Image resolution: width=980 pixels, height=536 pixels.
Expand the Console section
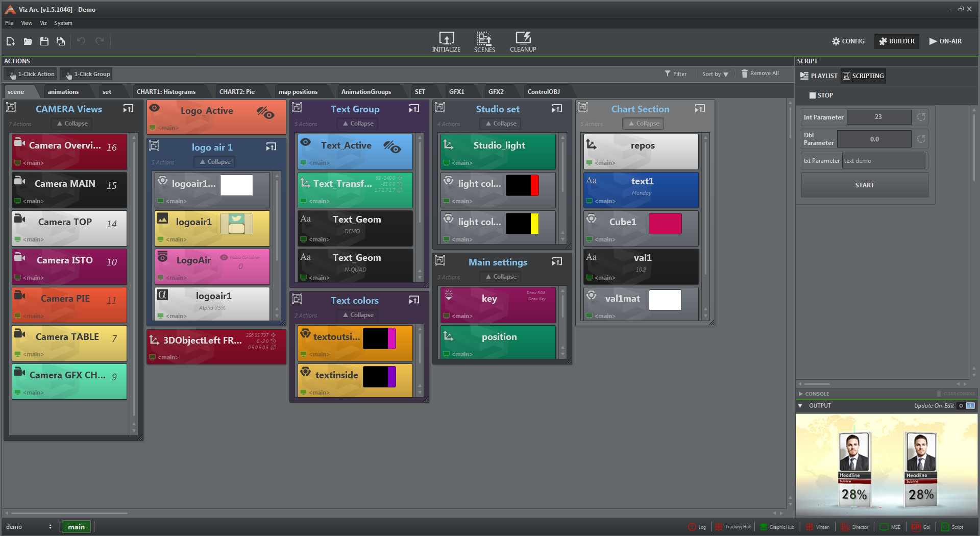(801, 394)
